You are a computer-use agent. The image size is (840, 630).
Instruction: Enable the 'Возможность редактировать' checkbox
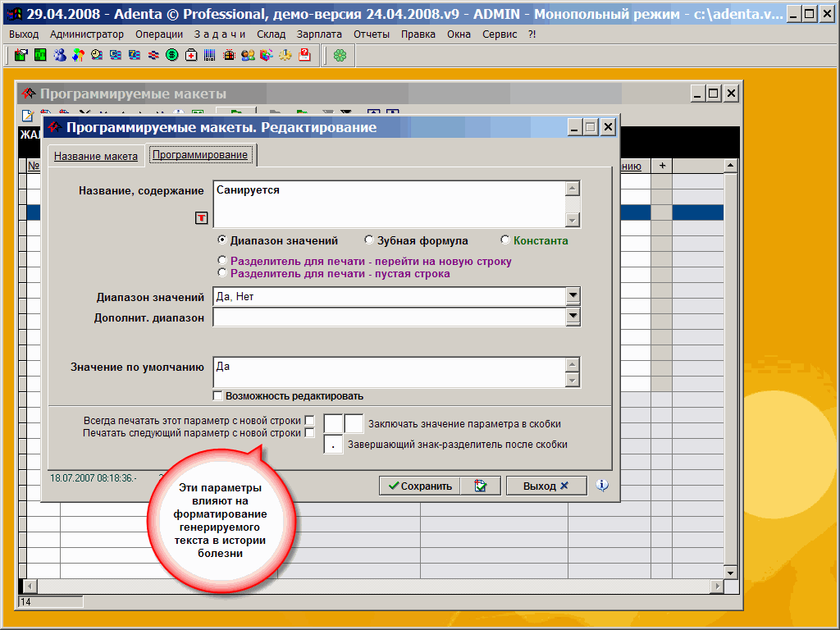coord(217,395)
